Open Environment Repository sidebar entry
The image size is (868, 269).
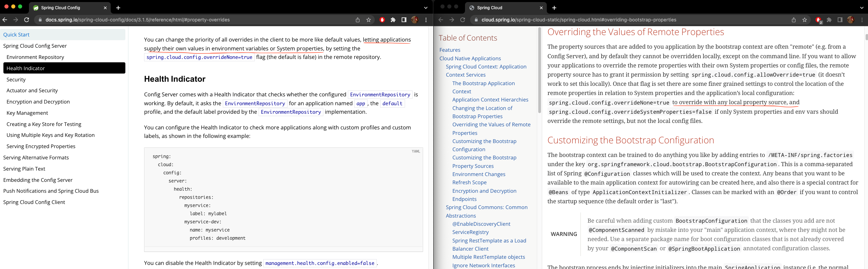point(35,57)
